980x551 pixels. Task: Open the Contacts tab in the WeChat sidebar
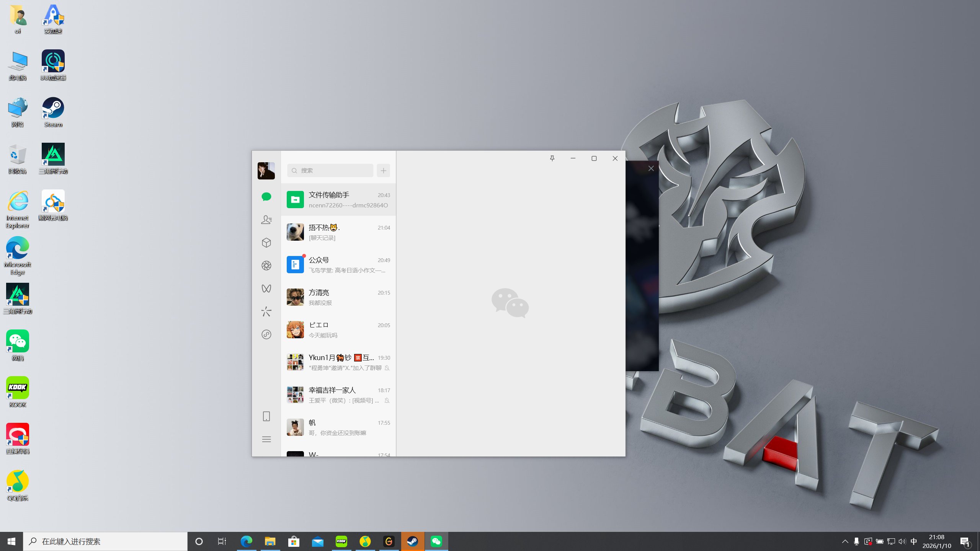click(x=266, y=220)
